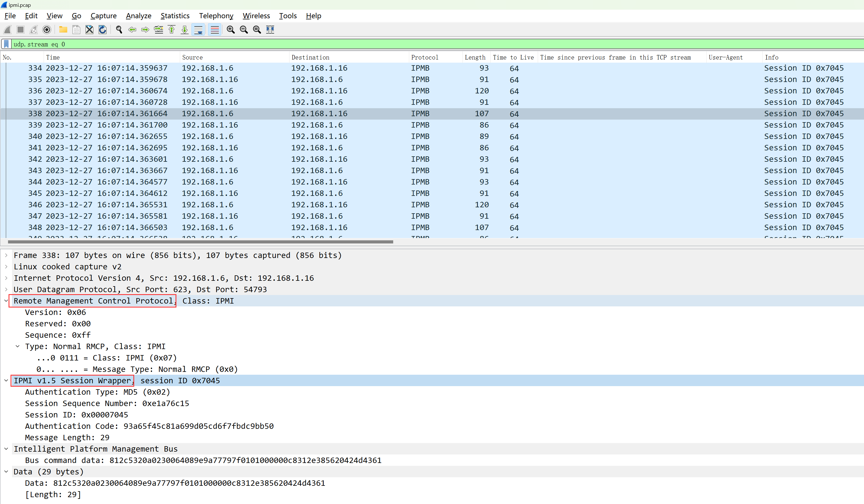Select packet number 346 row
This screenshot has width=864, height=504.
pyautogui.click(x=343, y=205)
